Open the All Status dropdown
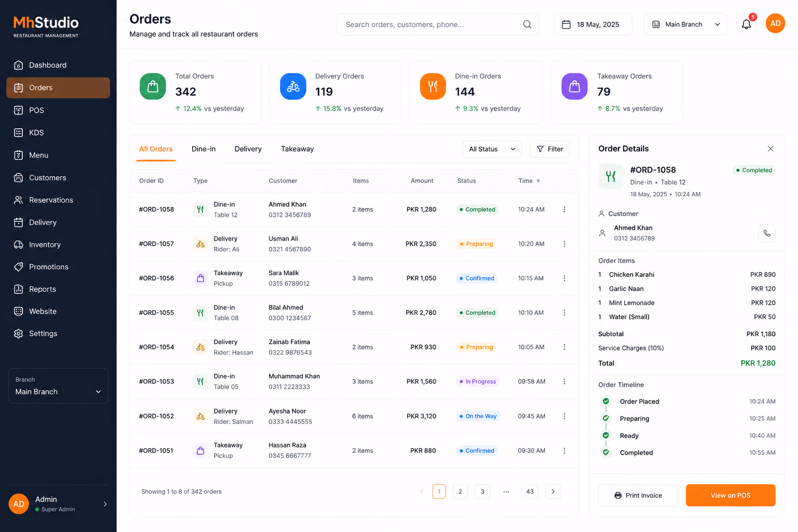The image size is (798, 532). [x=492, y=149]
